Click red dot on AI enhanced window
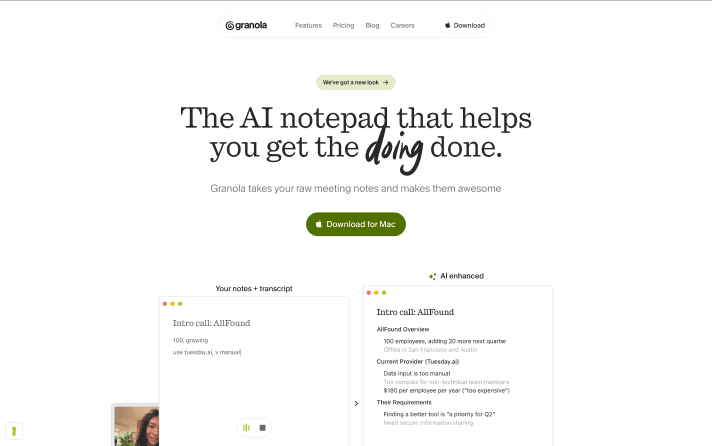712x446 pixels. 369,292
